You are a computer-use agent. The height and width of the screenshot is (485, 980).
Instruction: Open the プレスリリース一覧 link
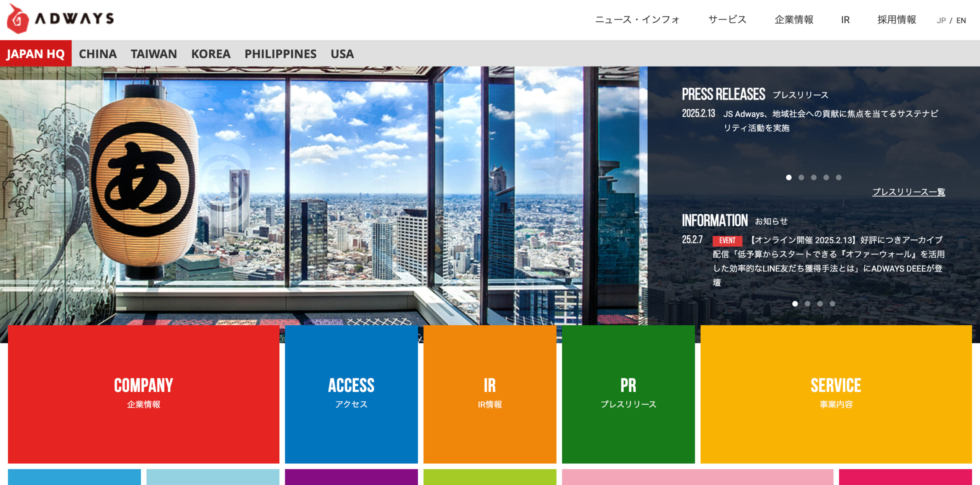(x=909, y=192)
